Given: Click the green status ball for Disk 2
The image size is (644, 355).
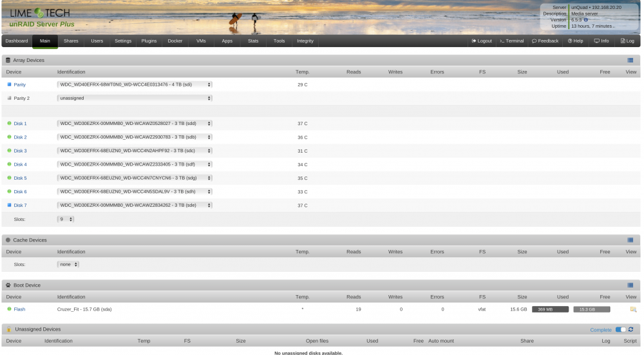Looking at the screenshot, I should (x=10, y=137).
